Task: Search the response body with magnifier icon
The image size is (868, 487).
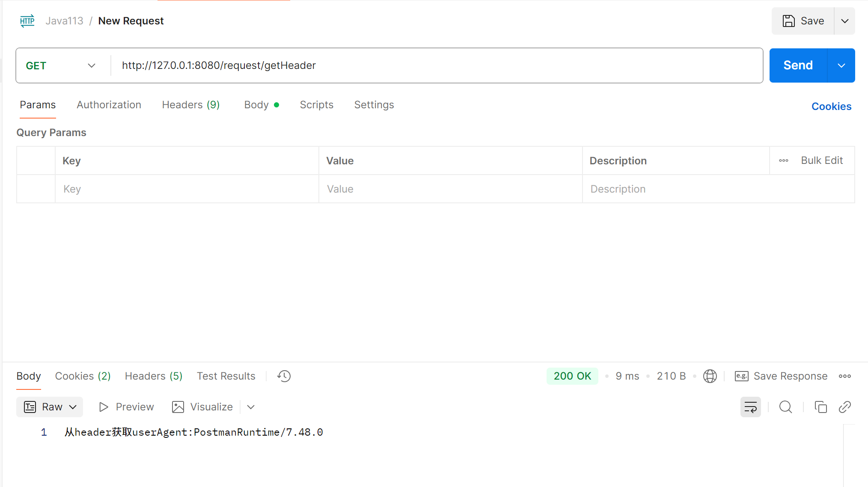Action: [785, 407]
